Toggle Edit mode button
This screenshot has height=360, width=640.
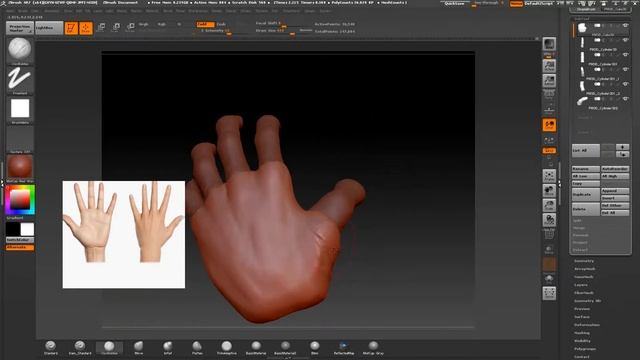(71, 28)
